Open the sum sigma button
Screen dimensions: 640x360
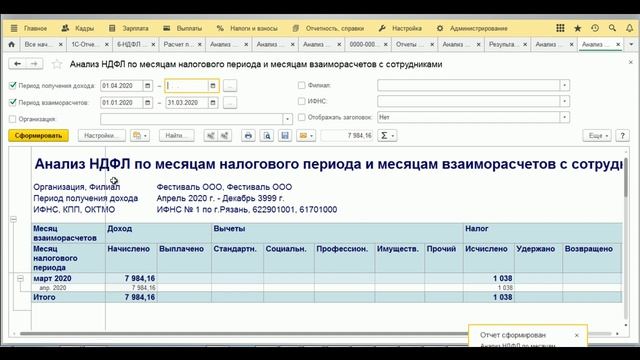tap(387, 136)
